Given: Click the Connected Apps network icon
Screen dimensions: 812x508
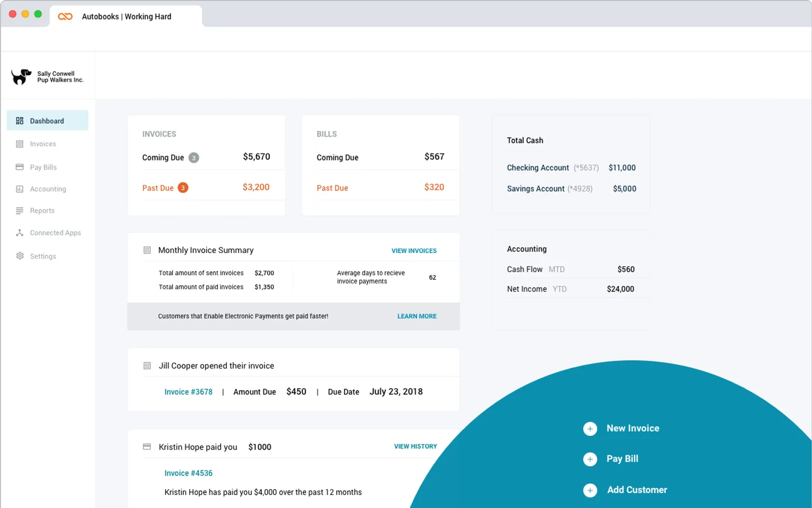Looking at the screenshot, I should click(20, 233).
